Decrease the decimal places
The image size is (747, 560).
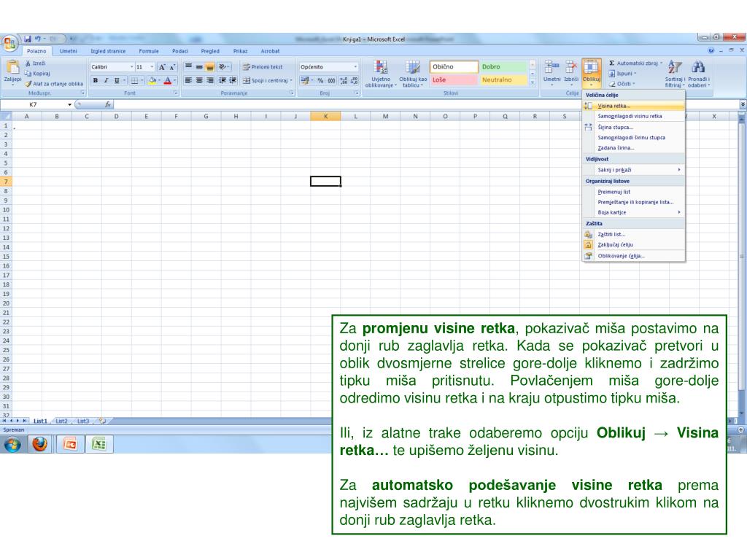[x=354, y=80]
